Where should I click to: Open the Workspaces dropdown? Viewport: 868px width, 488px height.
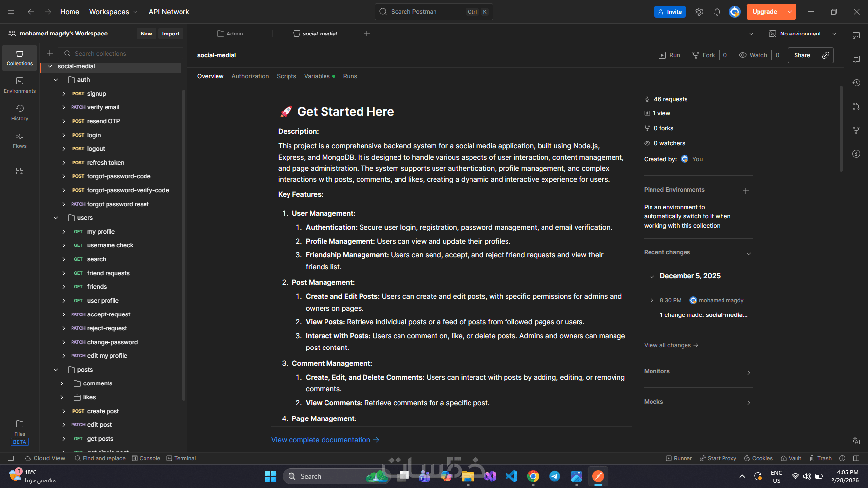pos(113,12)
